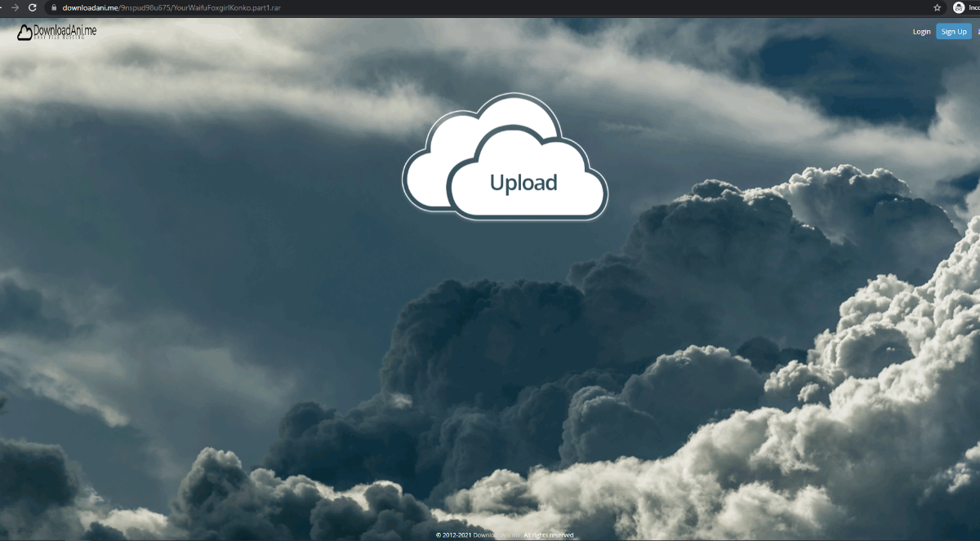Image resolution: width=980 pixels, height=541 pixels.
Task: View site info via the padlock icon
Action: tap(53, 7)
